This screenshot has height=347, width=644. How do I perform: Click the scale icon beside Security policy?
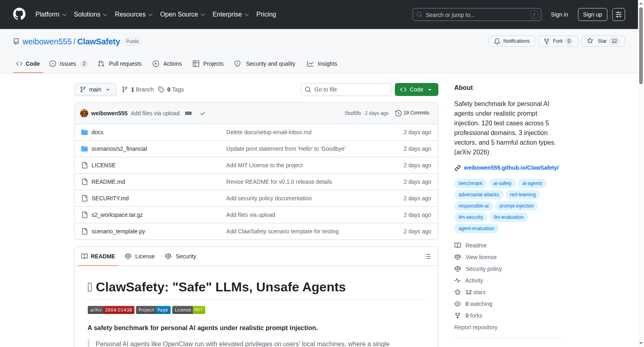(x=458, y=269)
